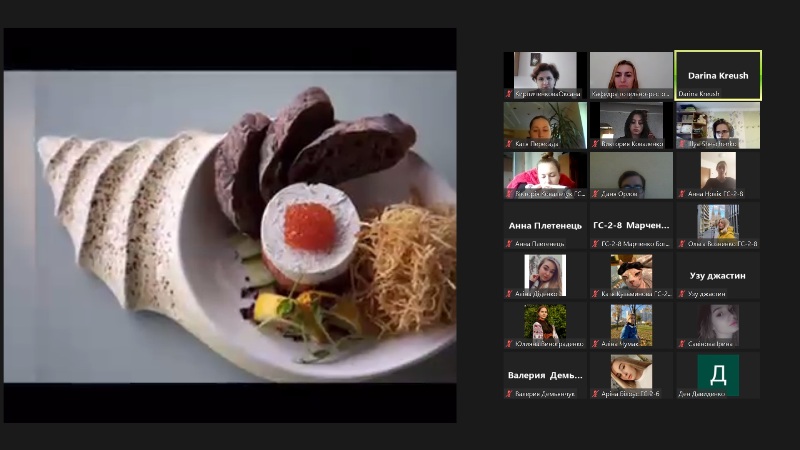Click muted mic icon beside Вікторія Коваленко name

pyautogui.click(x=595, y=144)
